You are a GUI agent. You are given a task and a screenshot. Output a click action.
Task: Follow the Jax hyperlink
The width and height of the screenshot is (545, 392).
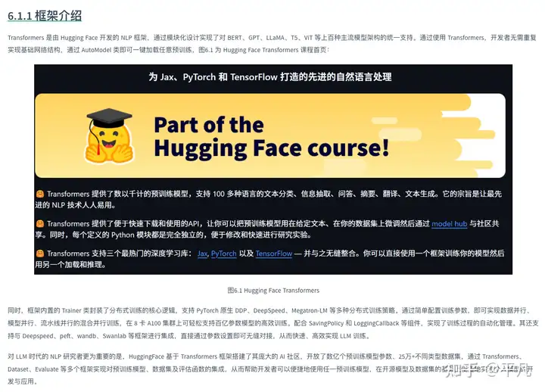click(x=203, y=254)
